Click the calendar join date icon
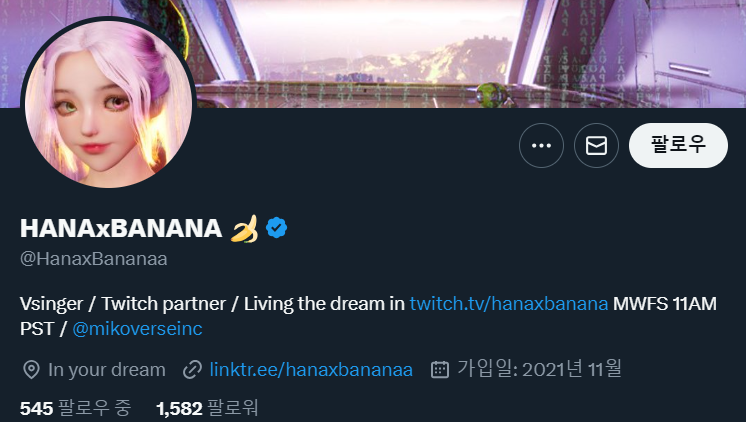The height and width of the screenshot is (422, 746). (x=439, y=370)
